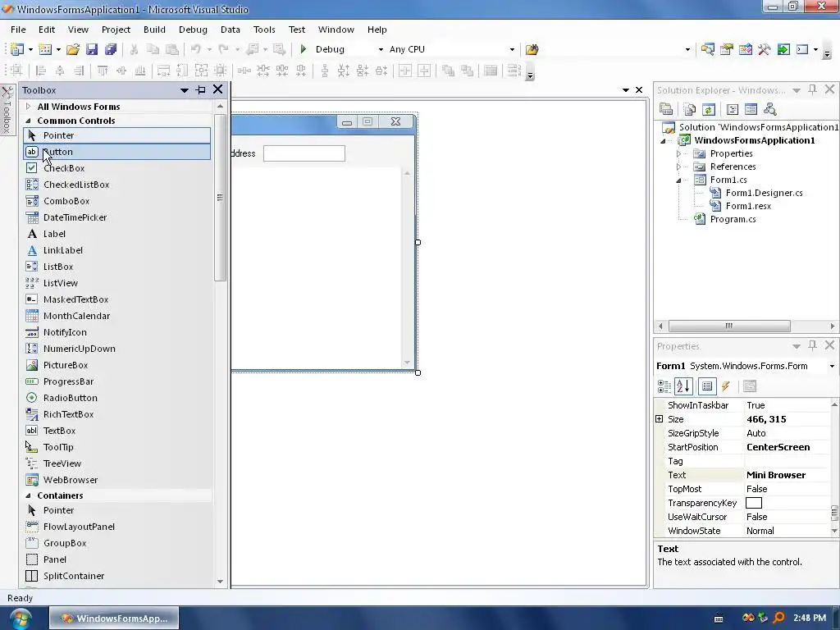The image size is (840, 630).
Task: Open the Form1 object selector dropdown in Properties
Action: click(x=832, y=367)
